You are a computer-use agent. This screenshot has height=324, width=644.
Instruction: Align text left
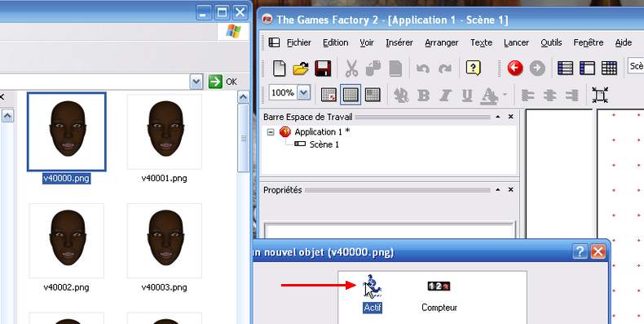point(527,95)
